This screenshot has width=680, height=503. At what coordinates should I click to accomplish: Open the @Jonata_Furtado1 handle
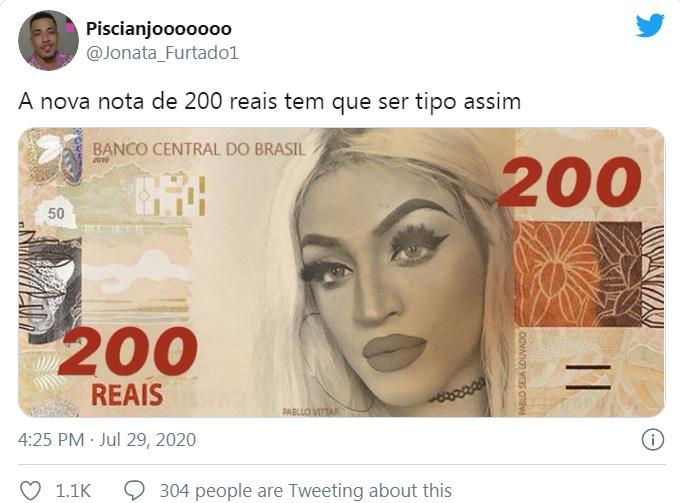[x=162, y=53]
